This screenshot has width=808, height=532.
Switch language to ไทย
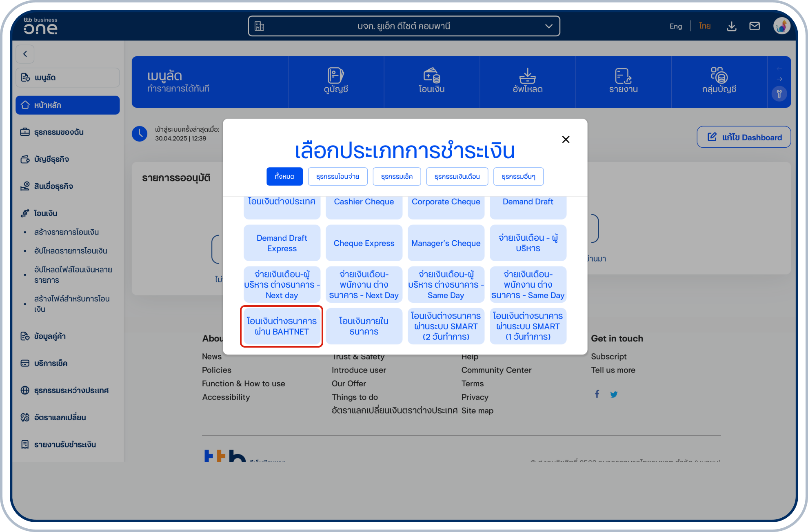(x=705, y=27)
